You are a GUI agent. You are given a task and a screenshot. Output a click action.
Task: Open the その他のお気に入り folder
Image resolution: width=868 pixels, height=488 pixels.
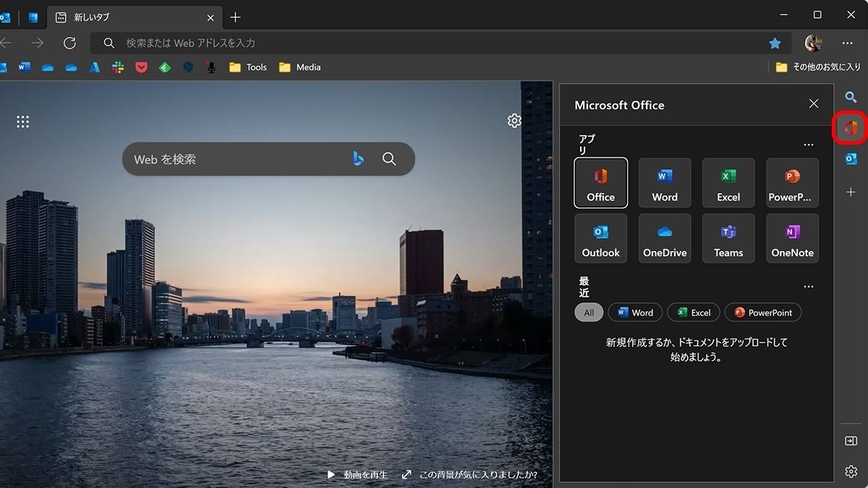818,67
